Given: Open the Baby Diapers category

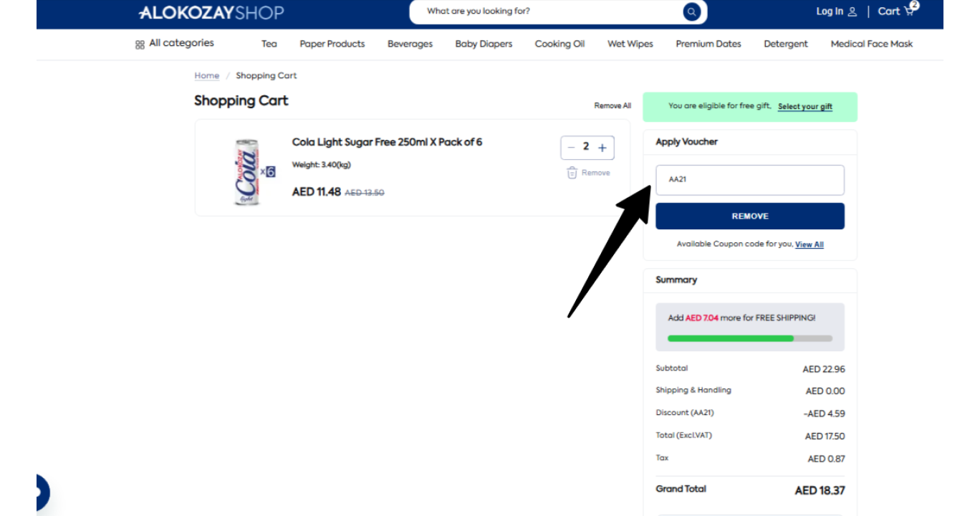Looking at the screenshot, I should pyautogui.click(x=484, y=44).
